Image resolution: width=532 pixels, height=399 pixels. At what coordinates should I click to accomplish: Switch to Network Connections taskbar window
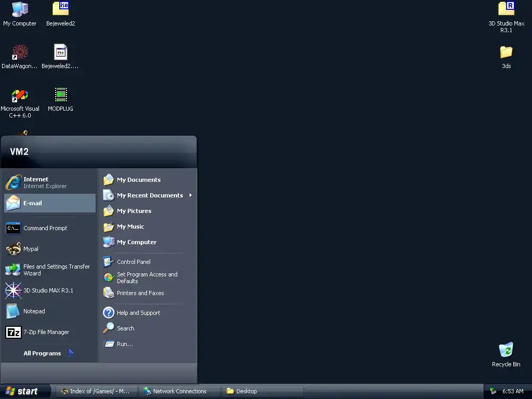click(179, 391)
